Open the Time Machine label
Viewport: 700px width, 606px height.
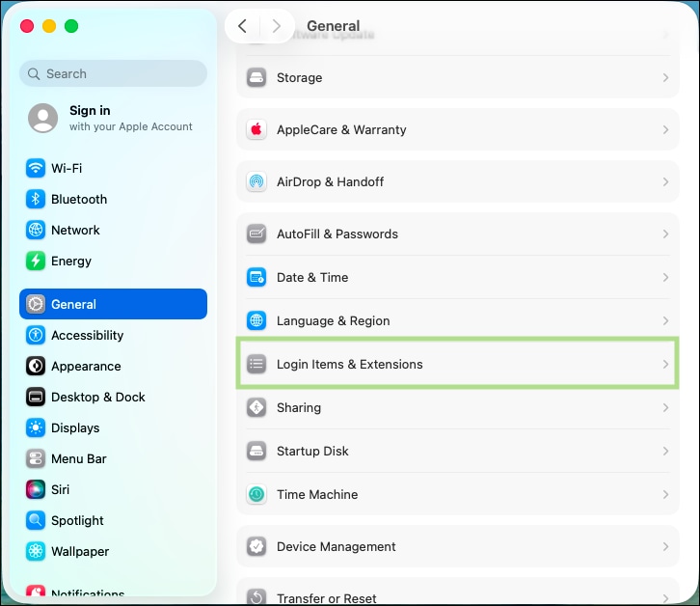(317, 494)
